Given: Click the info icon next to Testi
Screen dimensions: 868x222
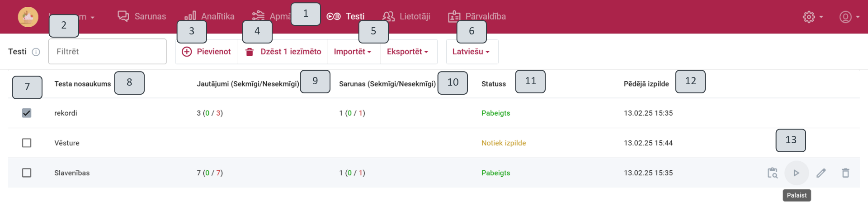Looking at the screenshot, I should pyautogui.click(x=36, y=52).
